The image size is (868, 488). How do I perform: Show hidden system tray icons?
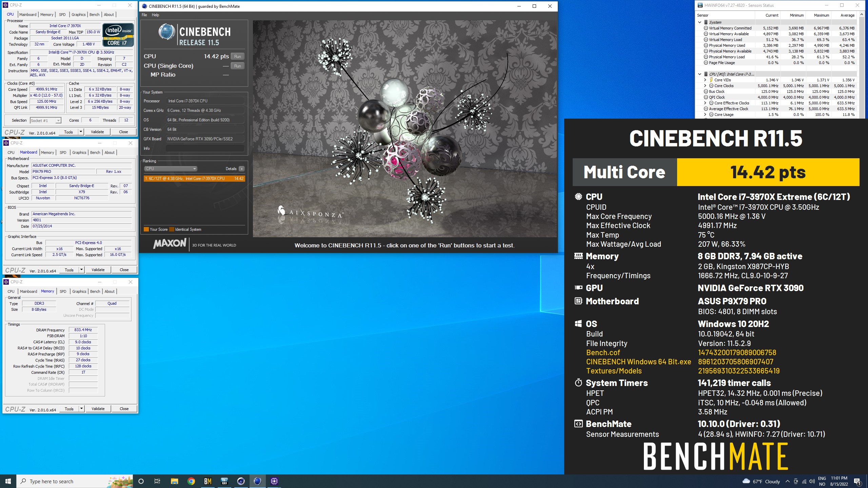787,481
